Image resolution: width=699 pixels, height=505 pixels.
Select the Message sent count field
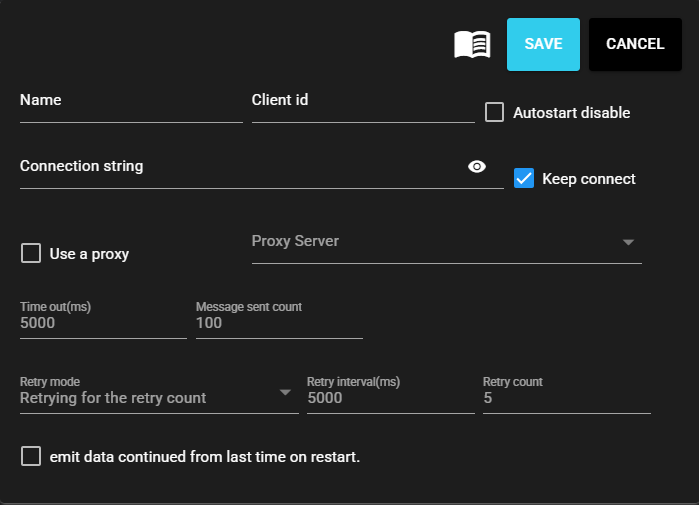[x=278, y=324]
